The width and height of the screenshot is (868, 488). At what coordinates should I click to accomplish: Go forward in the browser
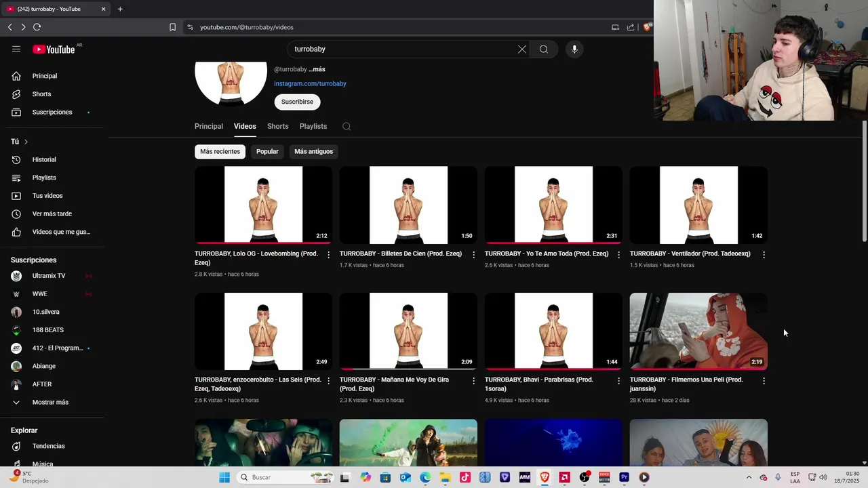pos(23,27)
